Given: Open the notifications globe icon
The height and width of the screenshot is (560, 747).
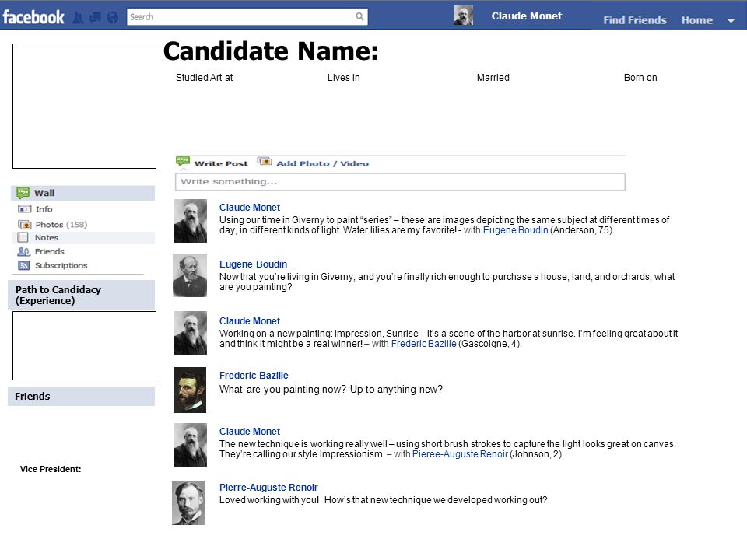Looking at the screenshot, I should (112, 16).
